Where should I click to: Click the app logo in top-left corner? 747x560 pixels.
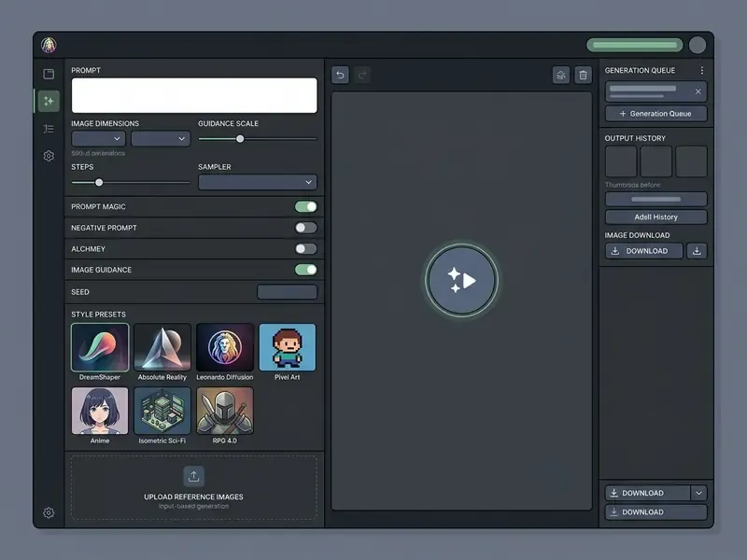49,45
